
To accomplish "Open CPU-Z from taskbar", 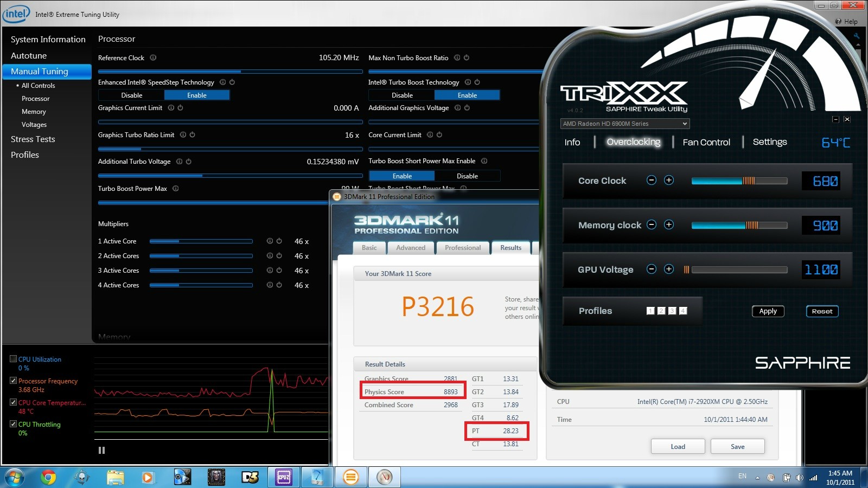I will coord(283,477).
